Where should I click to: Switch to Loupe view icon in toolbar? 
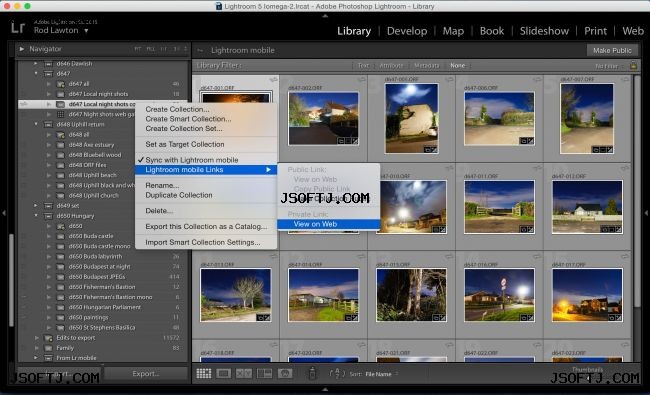(223, 373)
